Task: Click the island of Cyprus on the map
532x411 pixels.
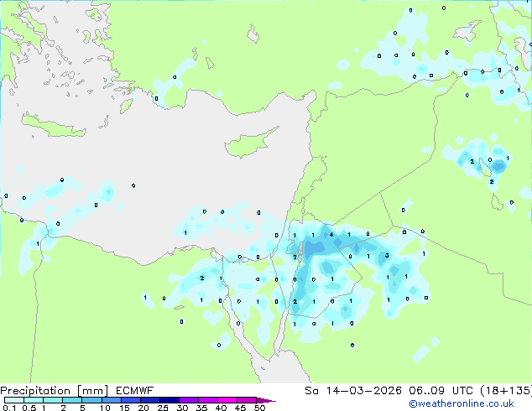Action: point(249,143)
